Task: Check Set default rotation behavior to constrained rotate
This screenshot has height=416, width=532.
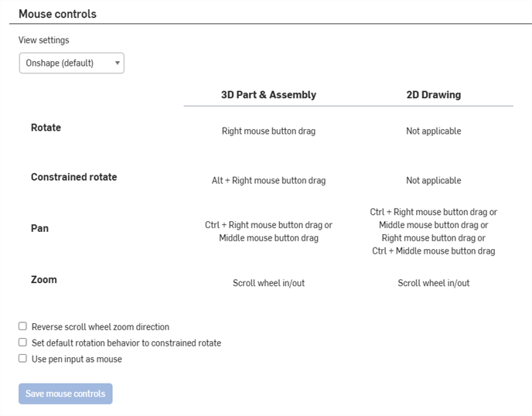Action: click(23, 343)
